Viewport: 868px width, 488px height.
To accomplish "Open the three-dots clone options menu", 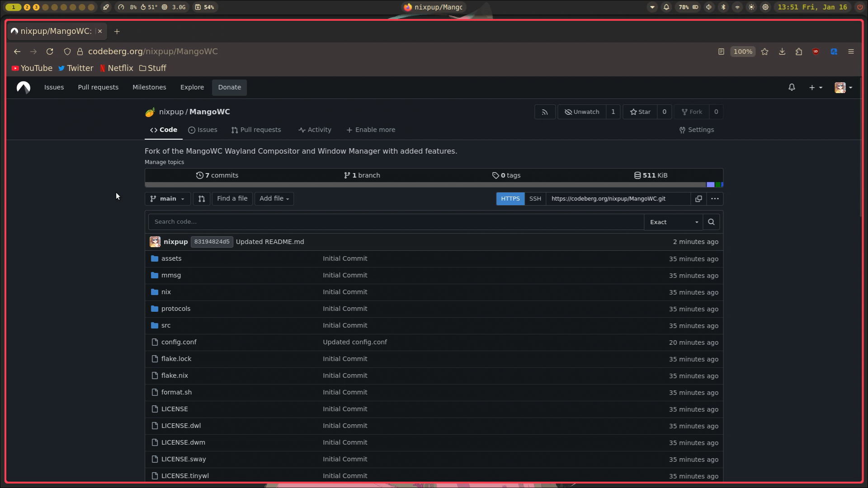I will pos(715,199).
